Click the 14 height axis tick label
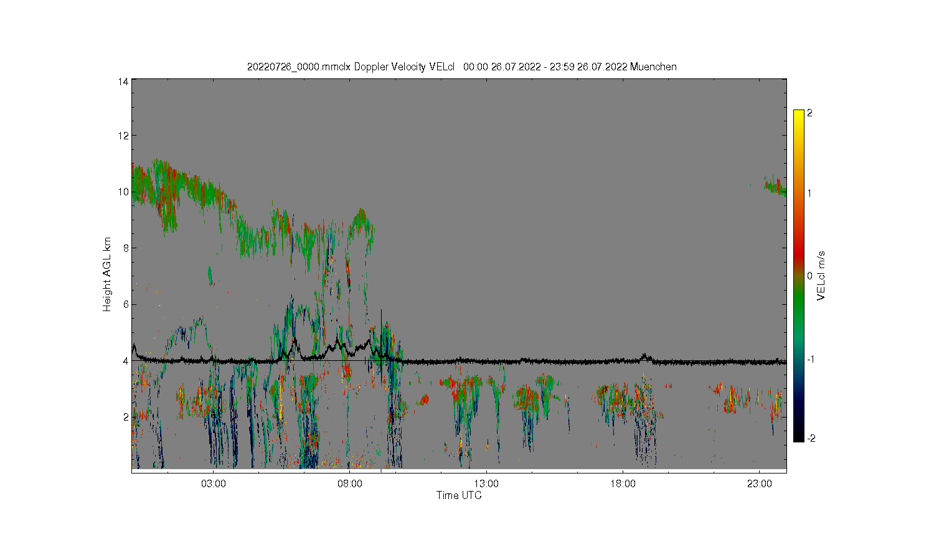Viewport: 934px width, 560px height. coord(123,82)
